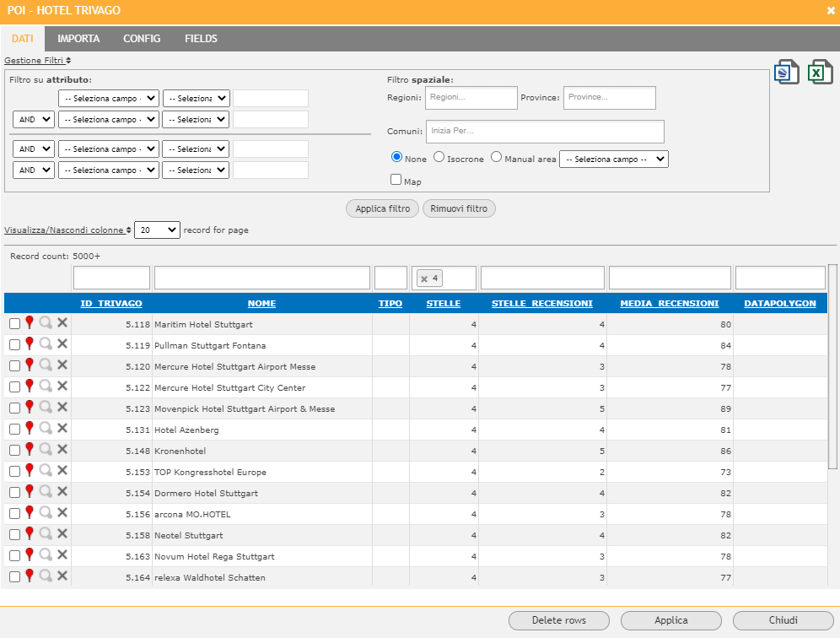Click magnifier for Dormero Hotel Stuttgart

coord(46,492)
